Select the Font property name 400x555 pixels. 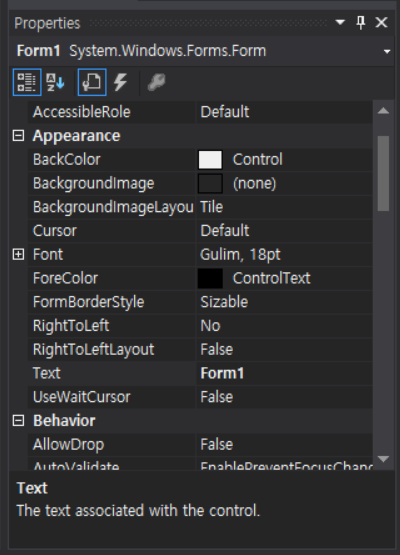[x=48, y=254]
